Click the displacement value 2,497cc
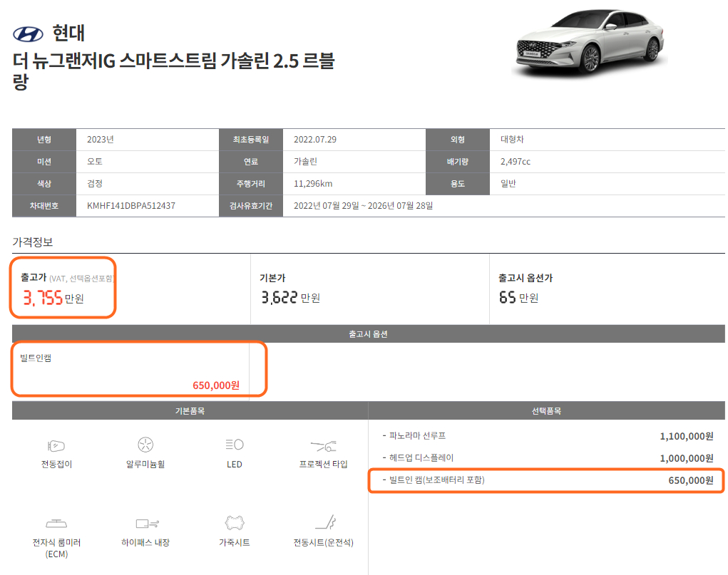This screenshot has height=575, width=728. pyautogui.click(x=516, y=162)
